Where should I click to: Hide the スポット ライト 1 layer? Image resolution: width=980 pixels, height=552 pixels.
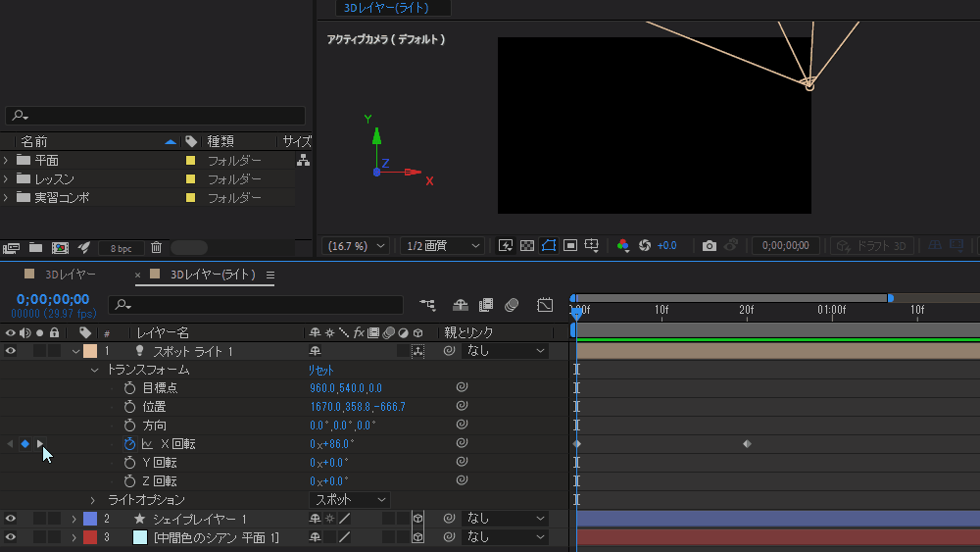click(x=11, y=351)
